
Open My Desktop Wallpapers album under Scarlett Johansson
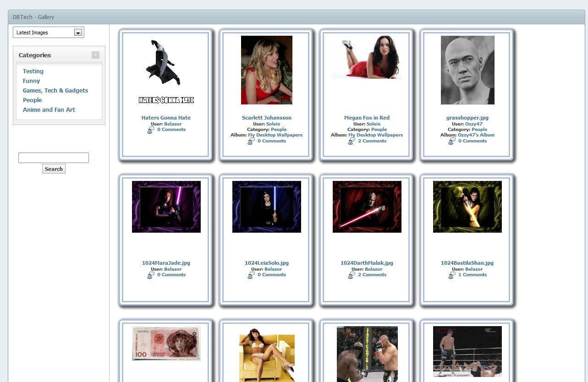click(275, 135)
